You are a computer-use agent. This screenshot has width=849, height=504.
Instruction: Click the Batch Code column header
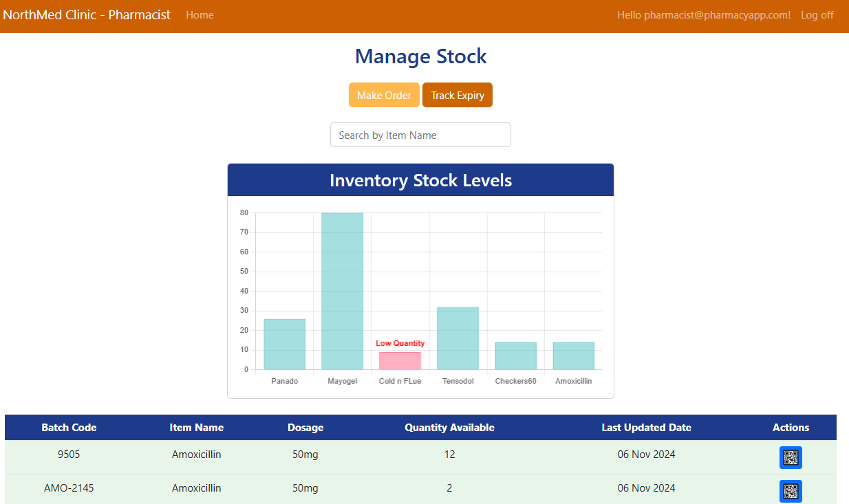pos(69,427)
